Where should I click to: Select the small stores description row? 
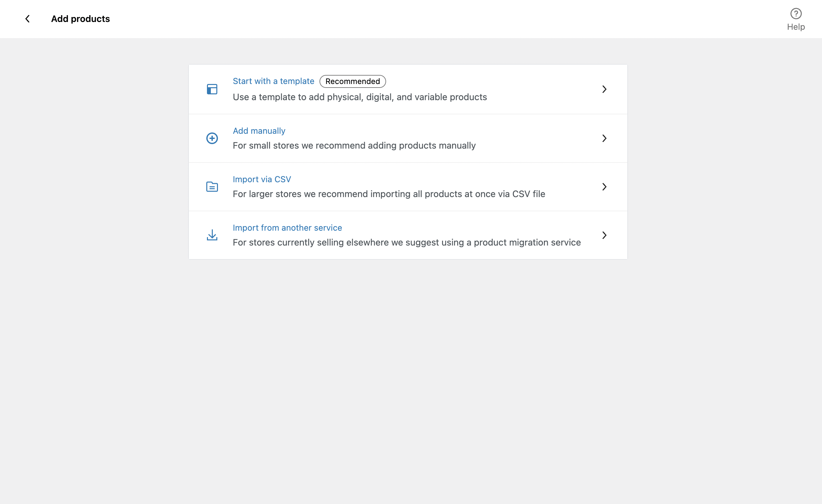coord(354,146)
